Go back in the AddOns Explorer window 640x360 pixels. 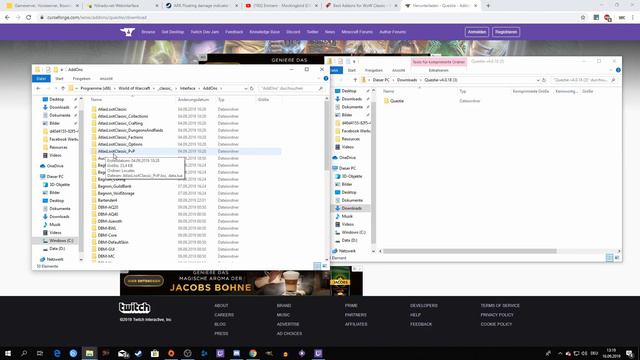click(x=38, y=88)
